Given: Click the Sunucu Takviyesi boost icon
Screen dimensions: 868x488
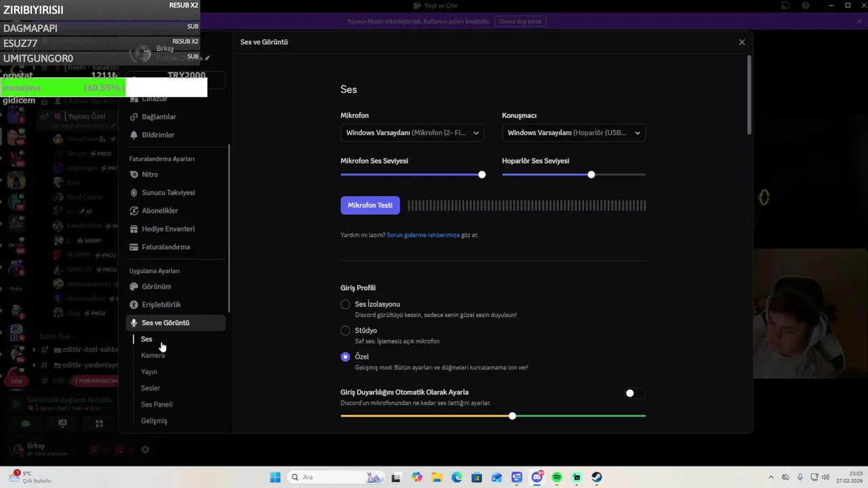Looking at the screenshot, I should [x=134, y=192].
